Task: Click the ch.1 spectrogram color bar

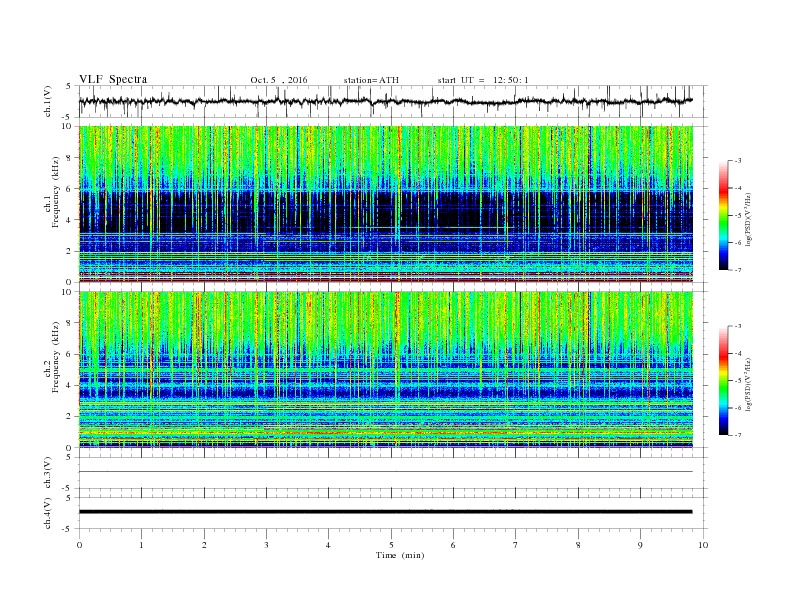Action: [x=723, y=215]
